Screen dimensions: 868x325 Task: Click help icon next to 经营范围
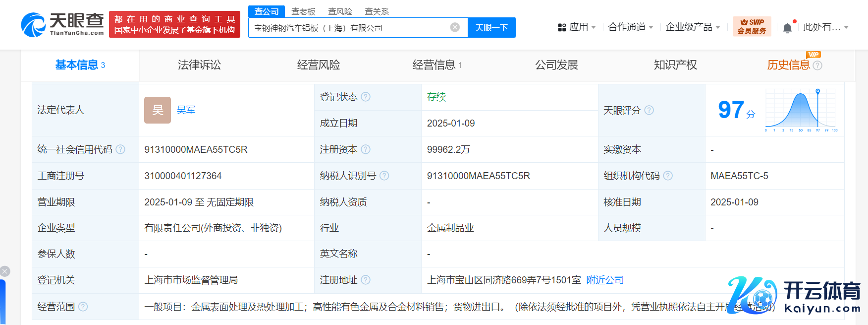coord(83,307)
